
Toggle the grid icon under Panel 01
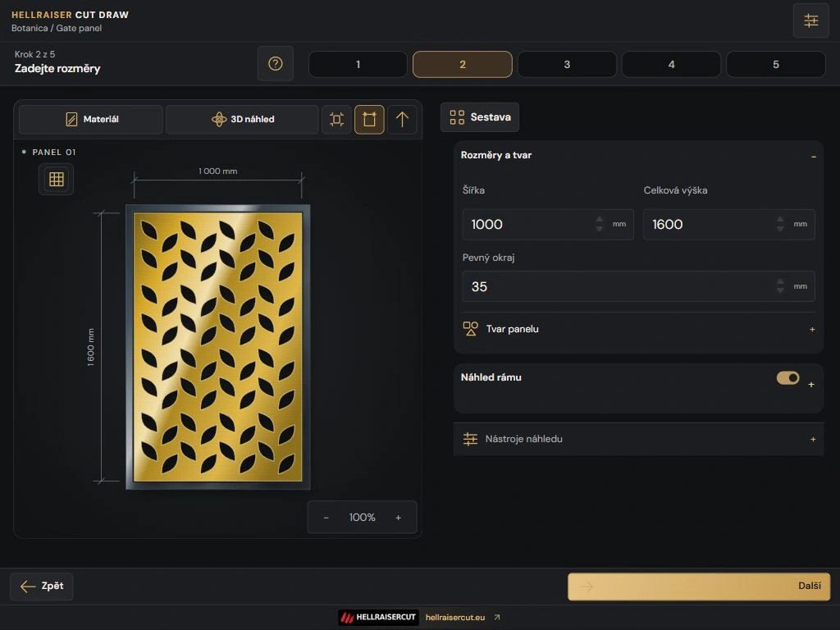click(x=57, y=179)
